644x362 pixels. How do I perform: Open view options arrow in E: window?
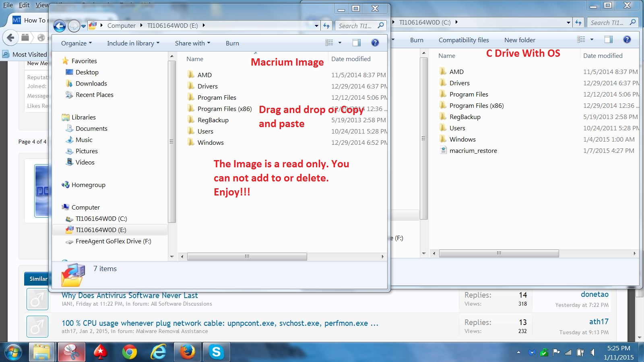pyautogui.click(x=340, y=43)
